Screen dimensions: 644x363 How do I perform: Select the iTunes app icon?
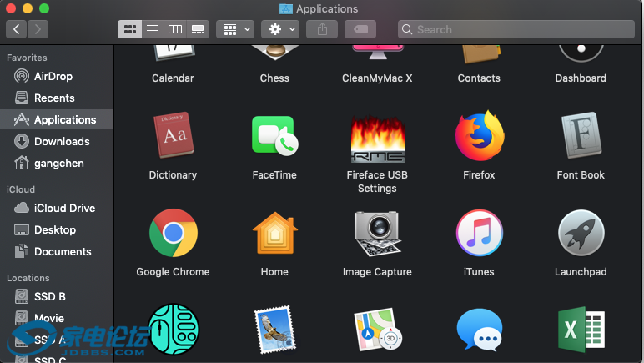pyautogui.click(x=480, y=233)
